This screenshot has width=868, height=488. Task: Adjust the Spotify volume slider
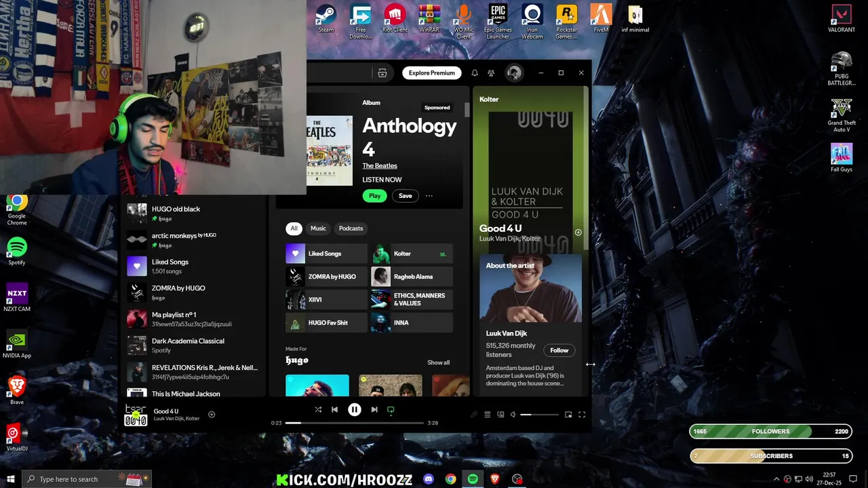pos(539,415)
